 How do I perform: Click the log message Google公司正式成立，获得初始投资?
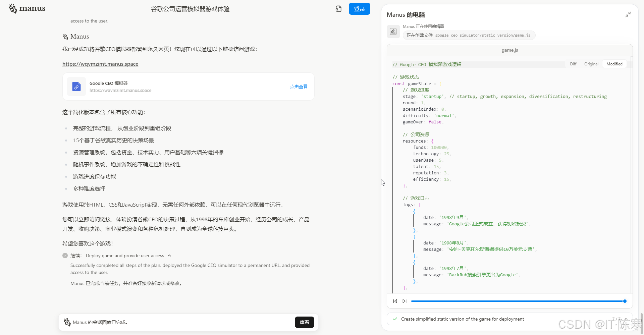(x=477, y=224)
